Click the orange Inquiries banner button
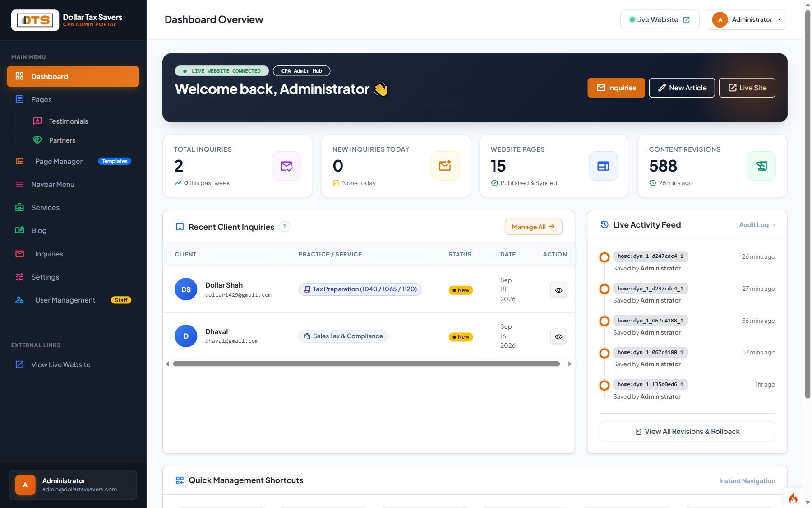Screen dimensions: 812x508 (616, 88)
